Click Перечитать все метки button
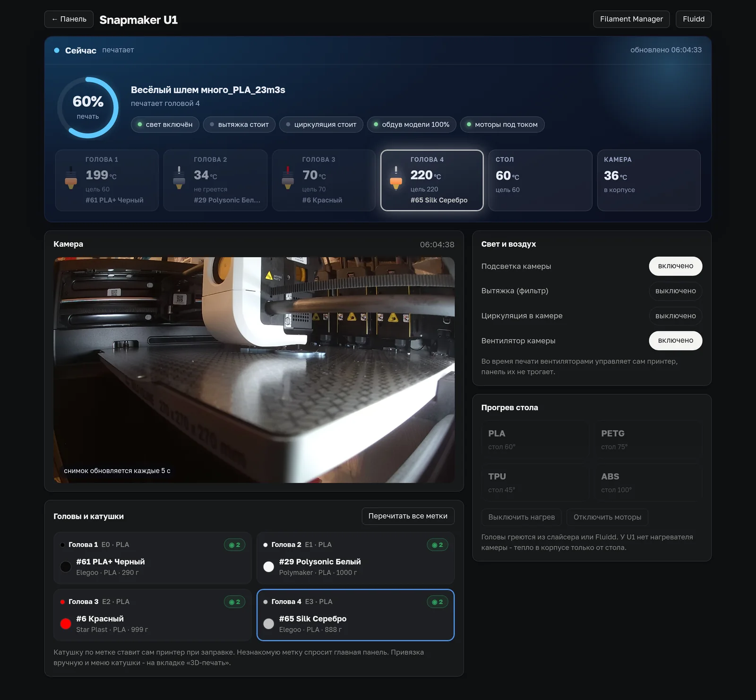 point(408,516)
